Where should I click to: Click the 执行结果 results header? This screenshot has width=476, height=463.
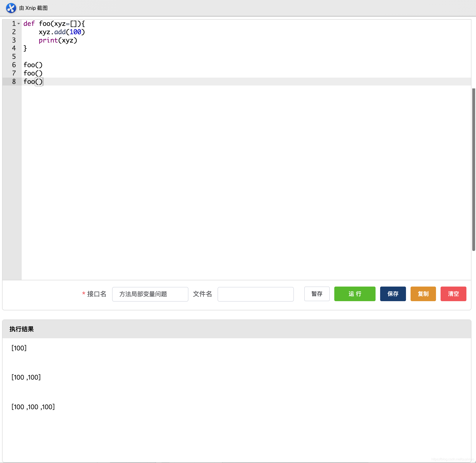(22, 329)
